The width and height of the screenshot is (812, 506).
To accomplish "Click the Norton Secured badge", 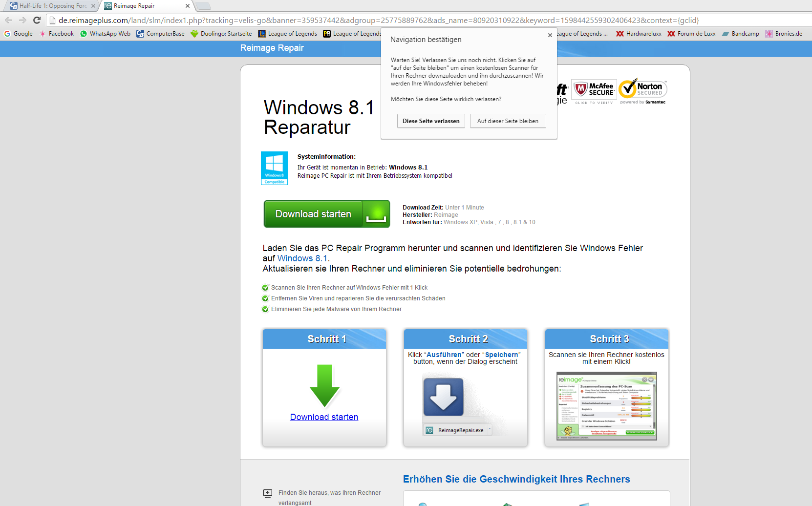I will 643,92.
